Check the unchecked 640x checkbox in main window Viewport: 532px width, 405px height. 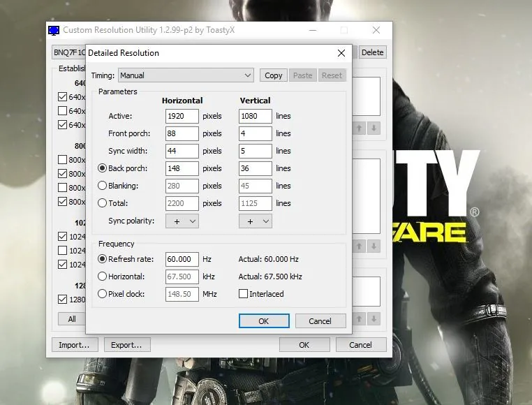(62, 110)
